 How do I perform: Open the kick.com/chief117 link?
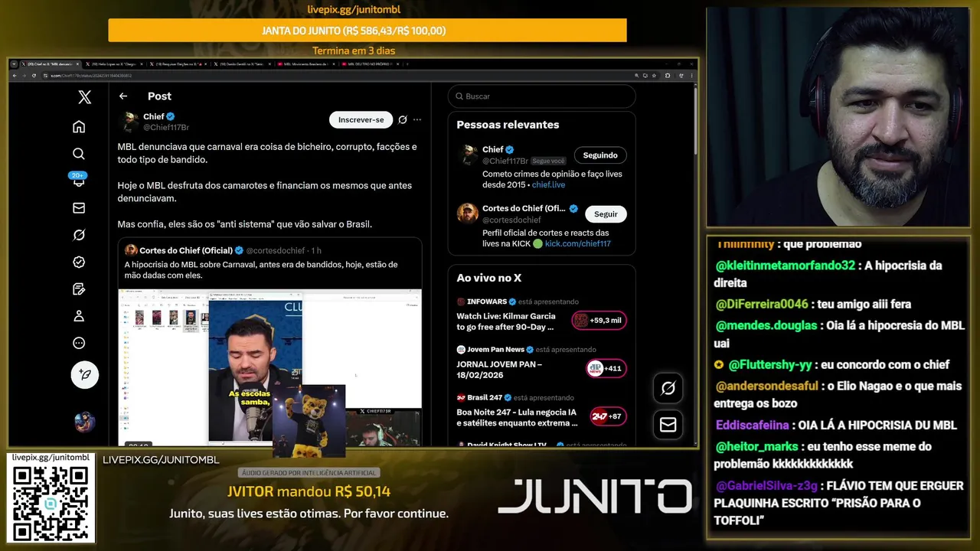[577, 243]
